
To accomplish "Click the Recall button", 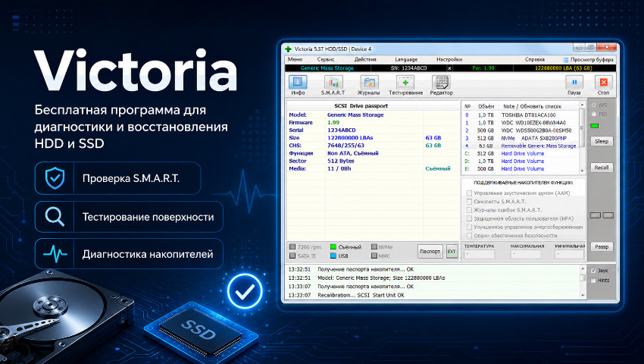I will pos(602,168).
